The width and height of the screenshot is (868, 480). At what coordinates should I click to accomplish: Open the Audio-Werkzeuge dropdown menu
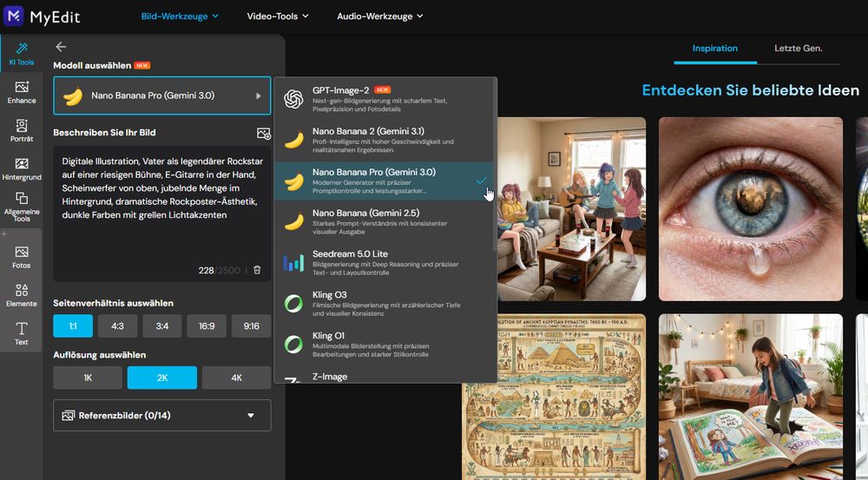click(380, 16)
